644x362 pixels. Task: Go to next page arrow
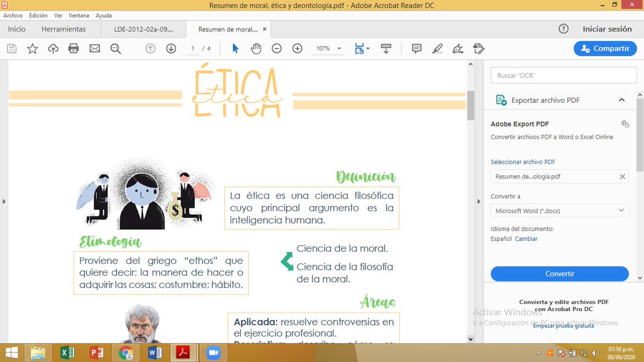(171, 49)
